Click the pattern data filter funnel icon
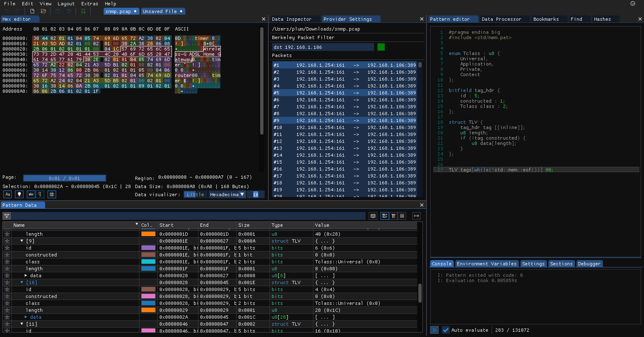Screen dimensions: 644x337 pyautogui.click(x=7, y=216)
